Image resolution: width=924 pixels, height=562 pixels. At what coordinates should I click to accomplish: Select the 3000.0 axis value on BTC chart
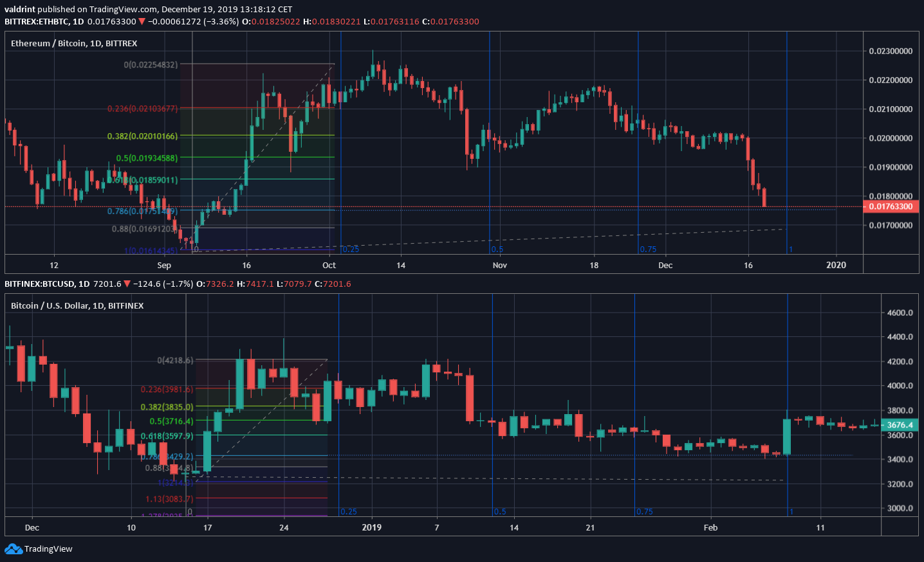coord(900,508)
